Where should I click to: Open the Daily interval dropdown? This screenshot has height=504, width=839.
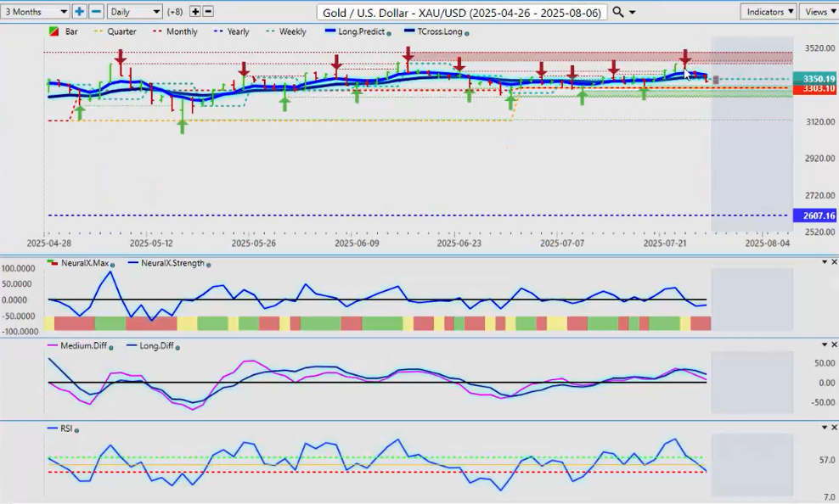pyautogui.click(x=134, y=12)
